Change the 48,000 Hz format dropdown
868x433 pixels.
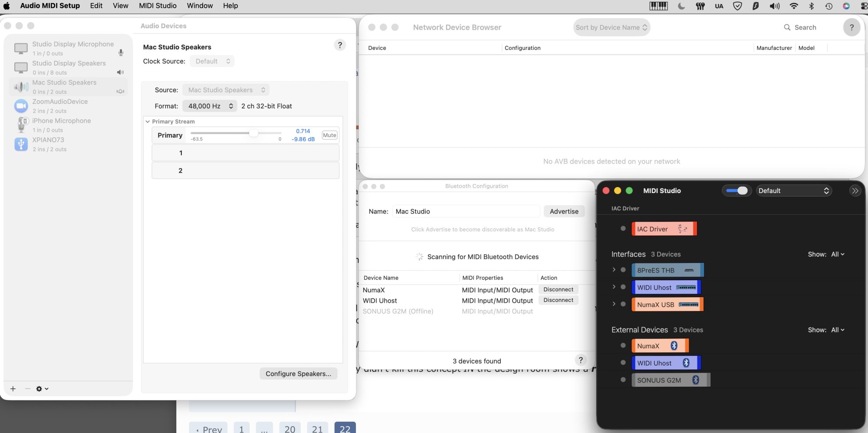coord(210,106)
